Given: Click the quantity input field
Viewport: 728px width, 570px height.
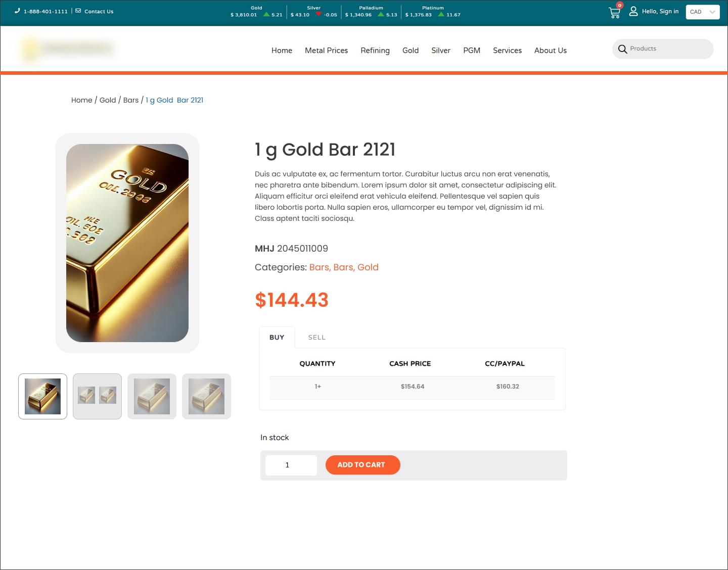Looking at the screenshot, I should [x=291, y=465].
